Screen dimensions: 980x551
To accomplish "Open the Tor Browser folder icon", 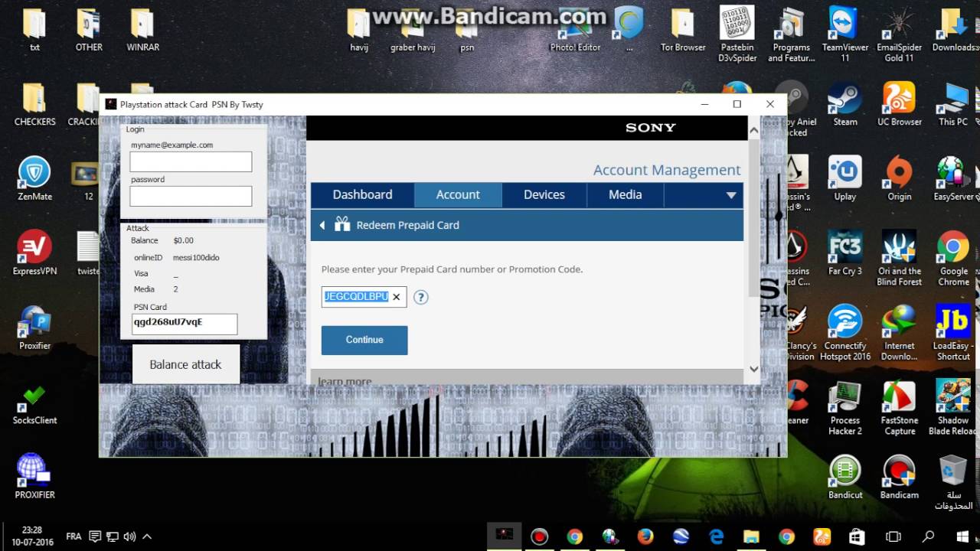I will (x=683, y=31).
